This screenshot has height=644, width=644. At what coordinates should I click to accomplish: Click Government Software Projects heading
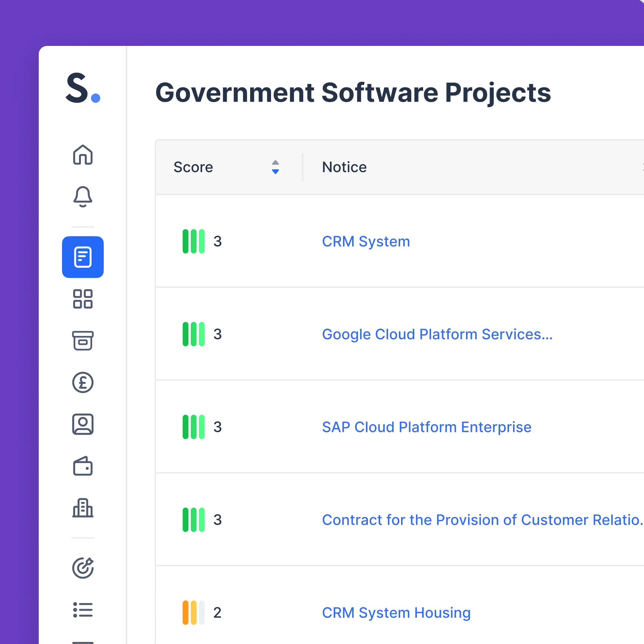tap(353, 93)
